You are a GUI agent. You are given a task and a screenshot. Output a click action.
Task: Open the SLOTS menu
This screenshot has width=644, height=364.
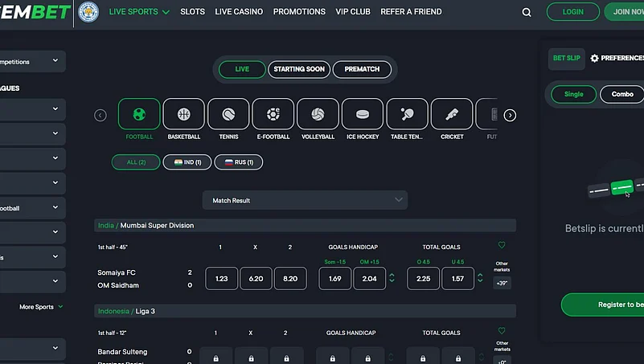(x=193, y=12)
